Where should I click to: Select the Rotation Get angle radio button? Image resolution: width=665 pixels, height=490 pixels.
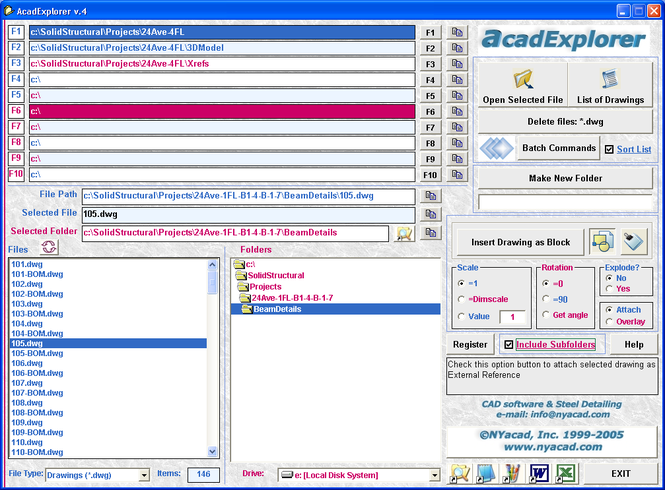pos(546,314)
